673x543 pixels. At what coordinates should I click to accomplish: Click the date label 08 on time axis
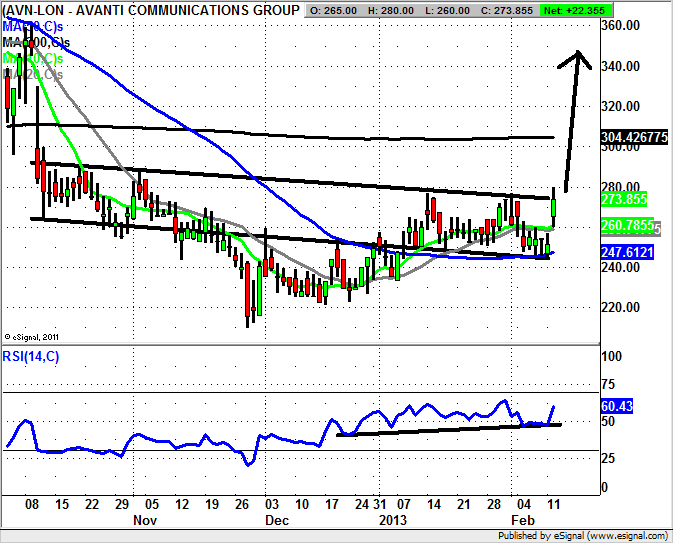[x=32, y=504]
